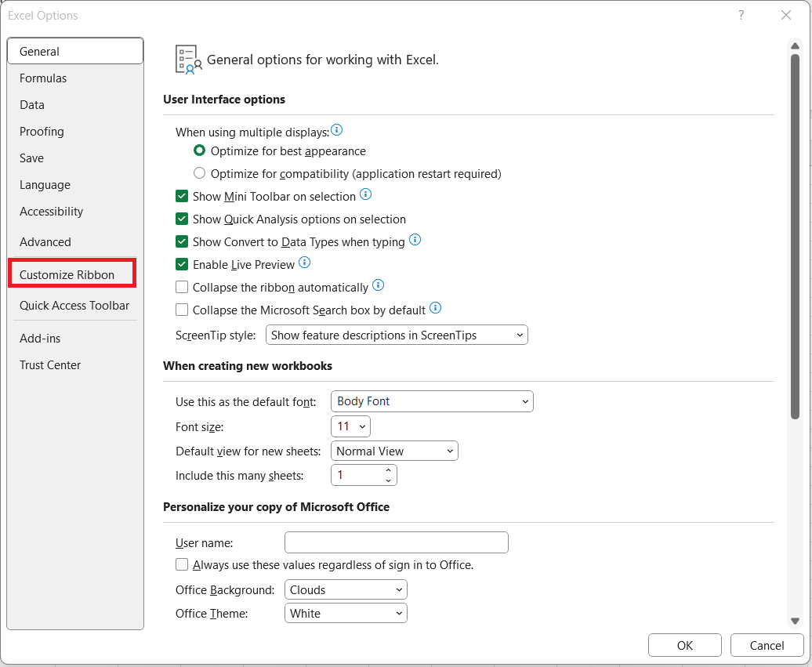Click info icon beside Convert to Data Types
Image resolution: width=812 pixels, height=667 pixels.
click(415, 240)
